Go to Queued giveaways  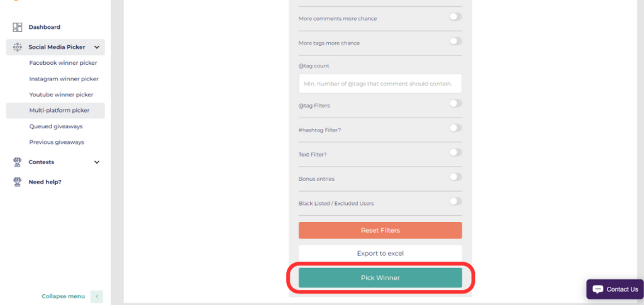click(55, 126)
